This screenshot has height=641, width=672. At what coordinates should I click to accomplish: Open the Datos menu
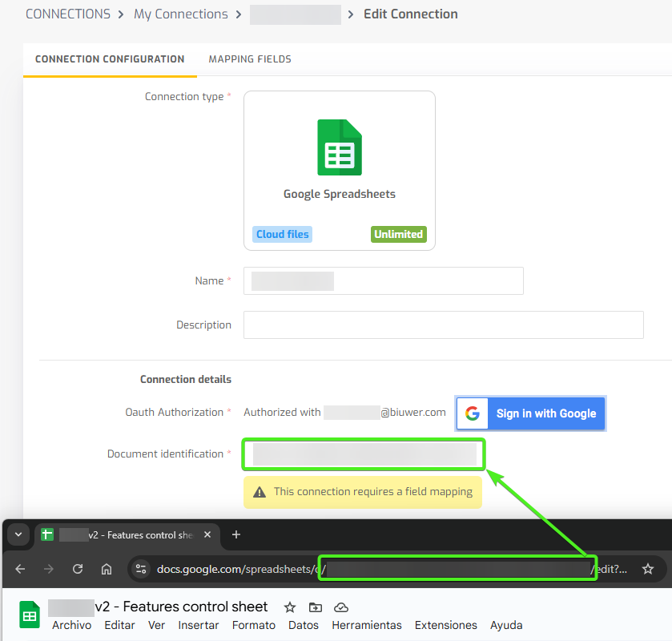coord(304,626)
